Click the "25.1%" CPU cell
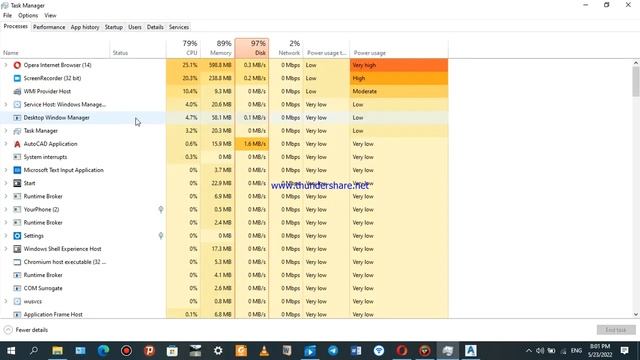The width and height of the screenshot is (640, 360). point(184,65)
